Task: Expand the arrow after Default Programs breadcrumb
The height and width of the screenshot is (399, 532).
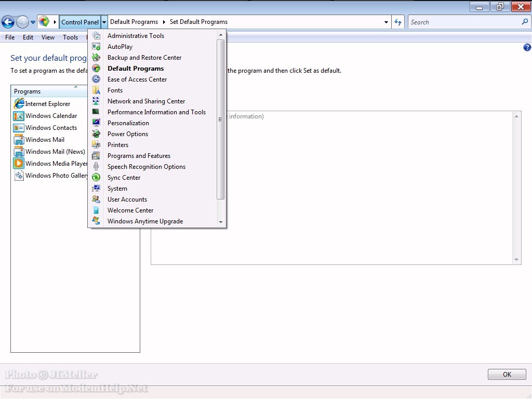Action: (164, 22)
